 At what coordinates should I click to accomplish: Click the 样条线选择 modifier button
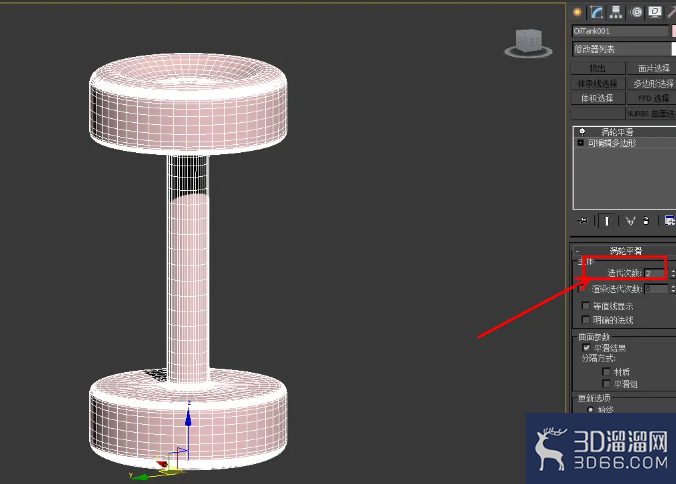click(598, 83)
